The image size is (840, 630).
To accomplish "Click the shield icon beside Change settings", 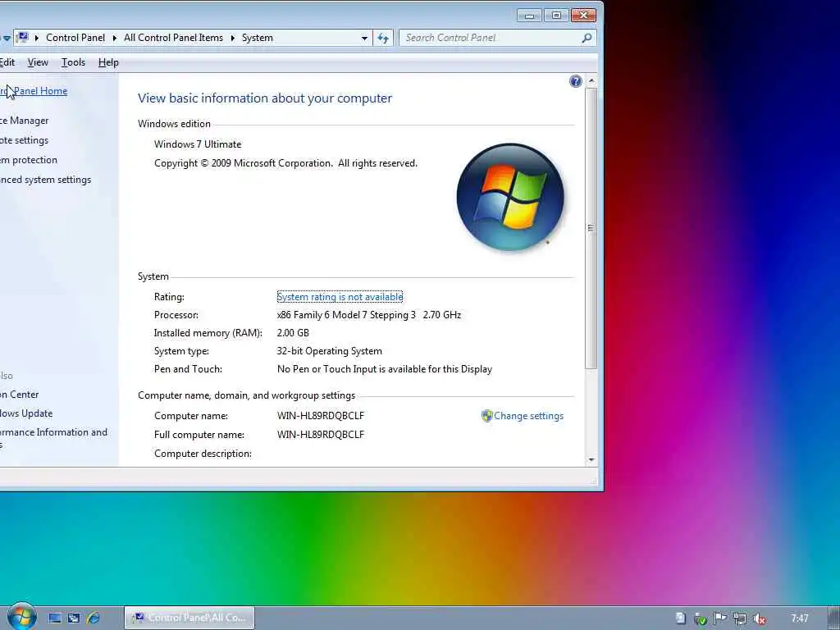I will 486,416.
